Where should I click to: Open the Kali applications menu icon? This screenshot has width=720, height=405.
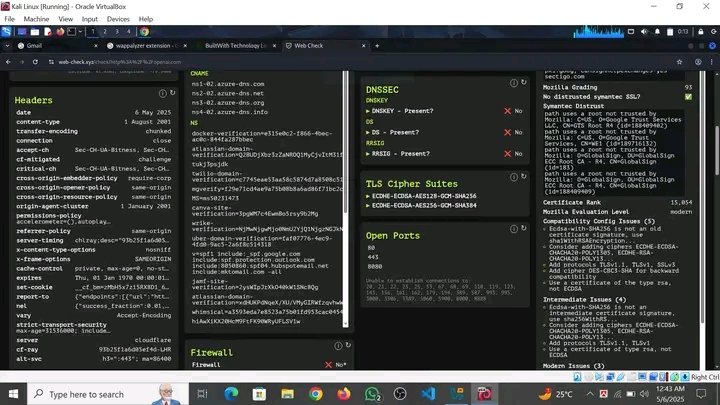(6, 32)
